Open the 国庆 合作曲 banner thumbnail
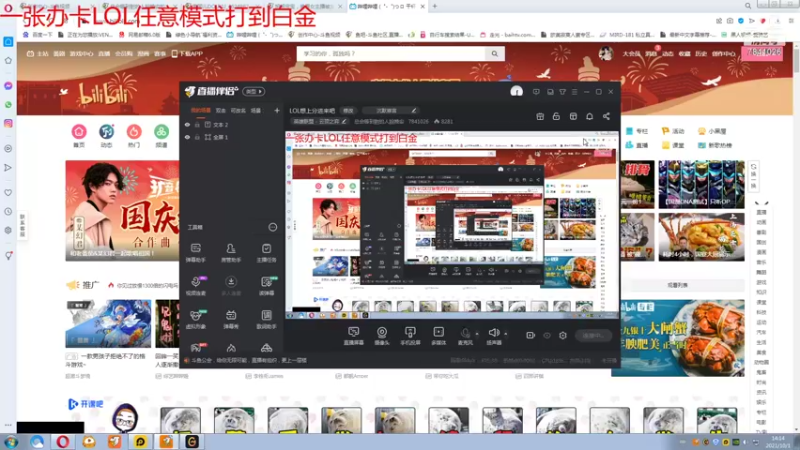The width and height of the screenshot is (800, 450). coord(122,211)
